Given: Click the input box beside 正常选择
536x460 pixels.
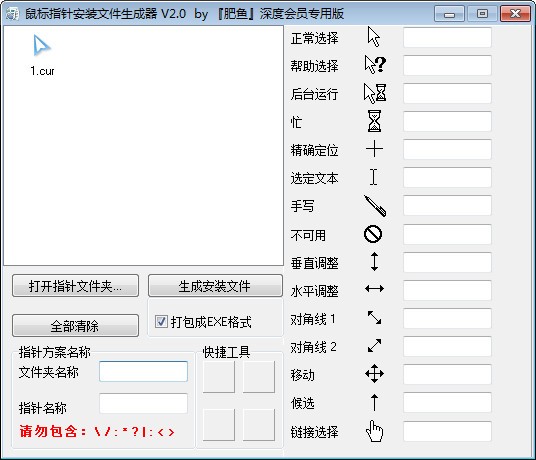Looking at the screenshot, I should tap(447, 37).
